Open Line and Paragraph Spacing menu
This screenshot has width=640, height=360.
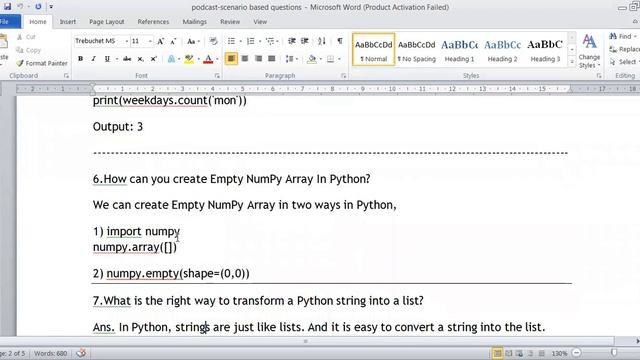291,59
